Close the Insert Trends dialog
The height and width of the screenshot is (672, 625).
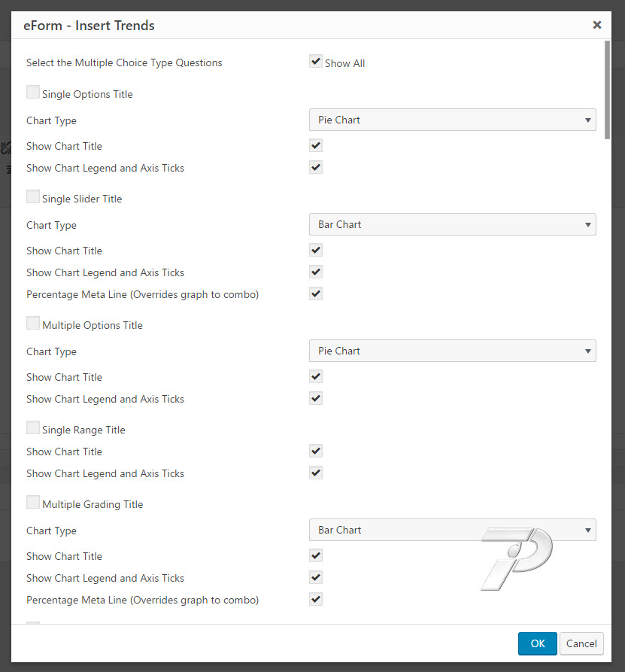[596, 25]
